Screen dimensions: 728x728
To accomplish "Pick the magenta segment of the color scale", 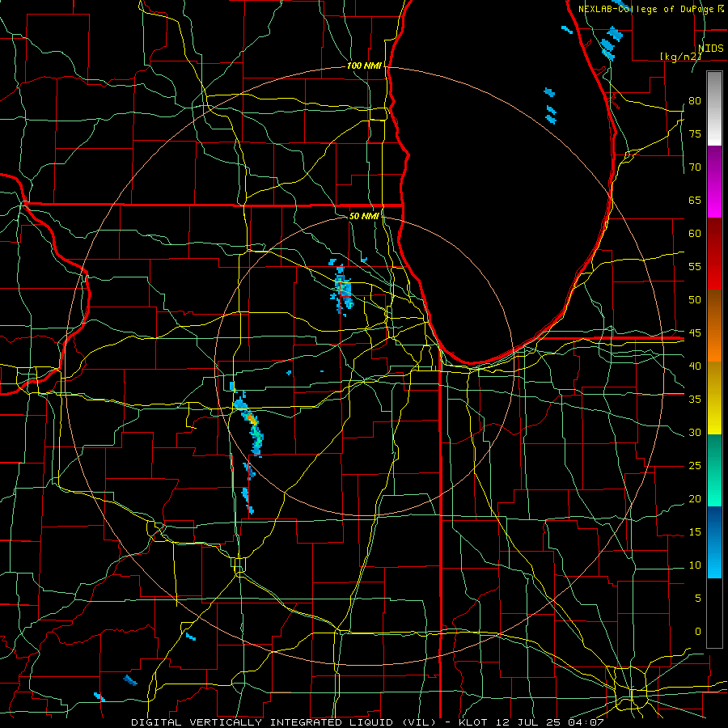I will (714, 182).
